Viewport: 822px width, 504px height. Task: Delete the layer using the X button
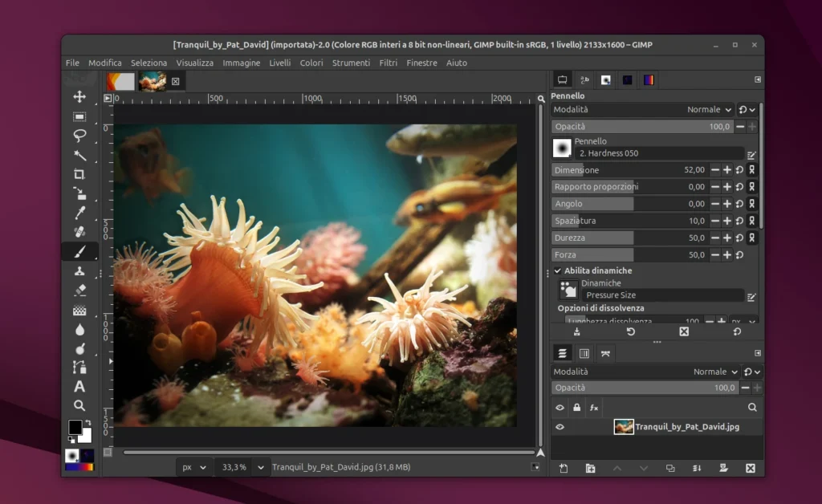(x=750, y=469)
